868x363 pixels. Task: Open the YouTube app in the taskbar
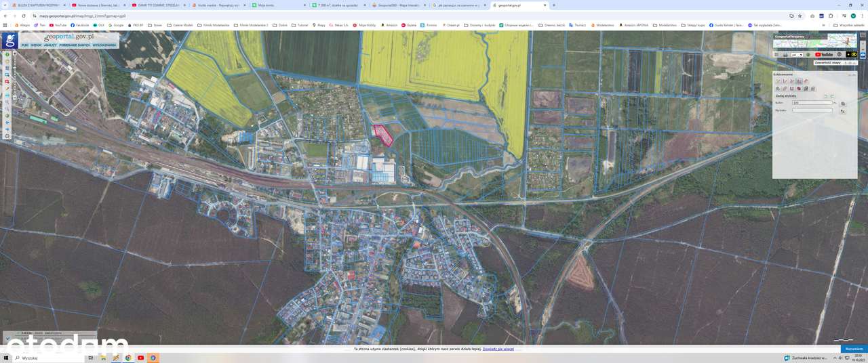[140, 358]
